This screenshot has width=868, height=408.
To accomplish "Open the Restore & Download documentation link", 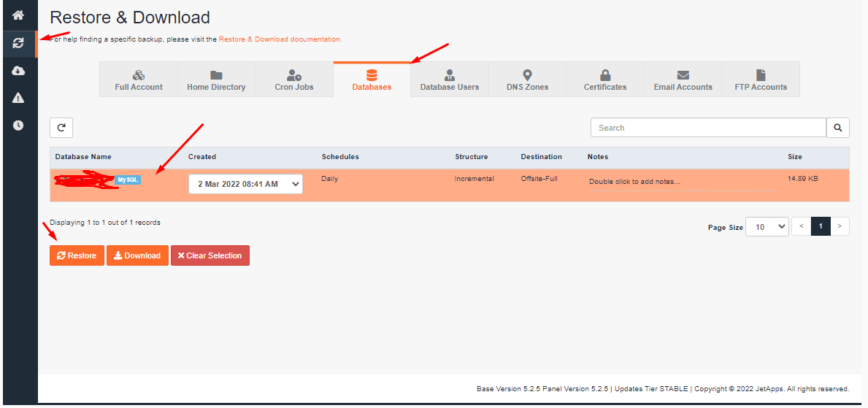I will 280,39.
